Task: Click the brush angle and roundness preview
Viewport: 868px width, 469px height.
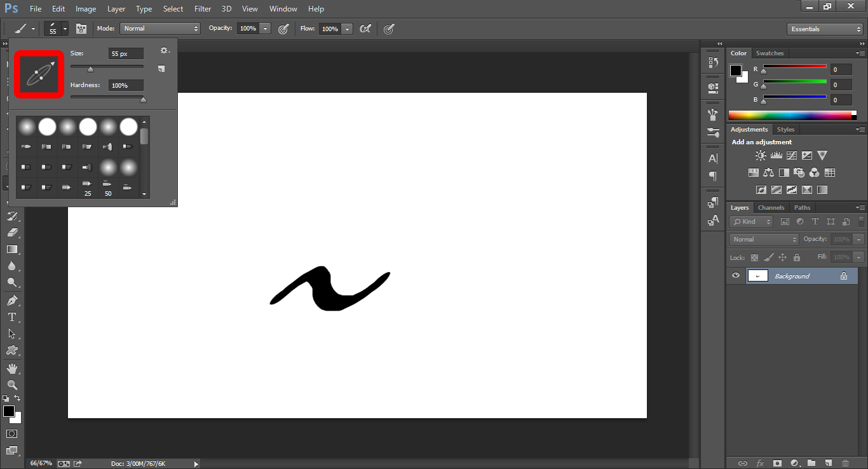Action: pos(39,74)
